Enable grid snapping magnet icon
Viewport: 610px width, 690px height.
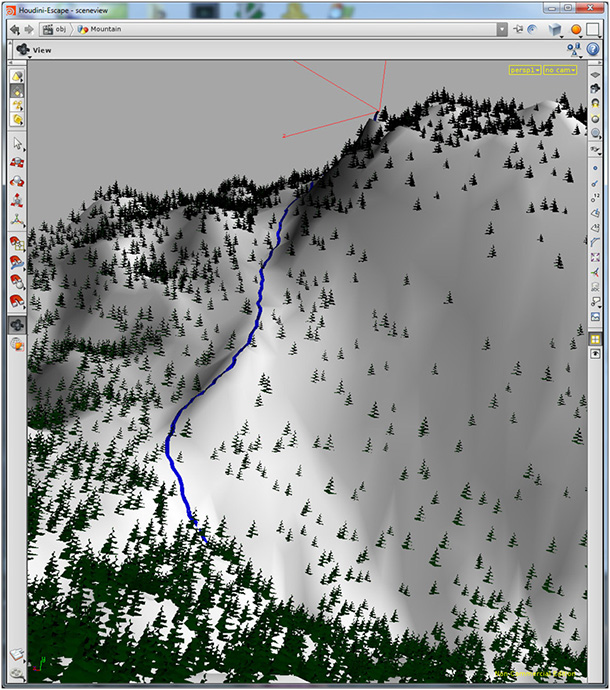[17, 243]
